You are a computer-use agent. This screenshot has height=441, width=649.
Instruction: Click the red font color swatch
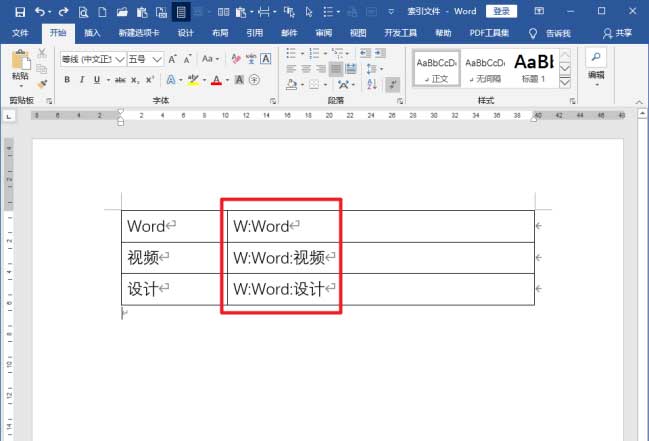[x=215, y=80]
